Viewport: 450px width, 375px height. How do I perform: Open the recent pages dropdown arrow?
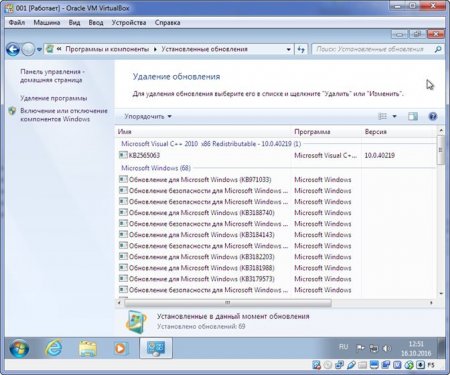coord(39,50)
